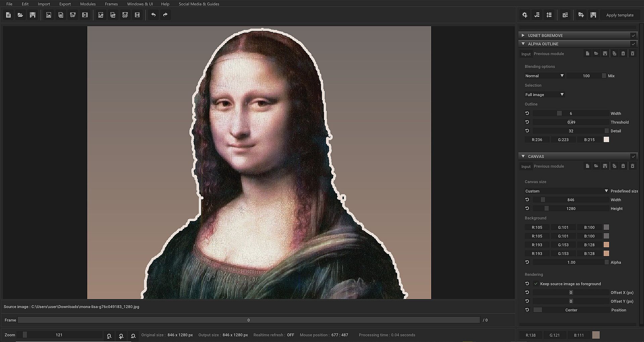644x342 pixels.
Task: Click the Apply template button
Action: pyautogui.click(x=620, y=15)
